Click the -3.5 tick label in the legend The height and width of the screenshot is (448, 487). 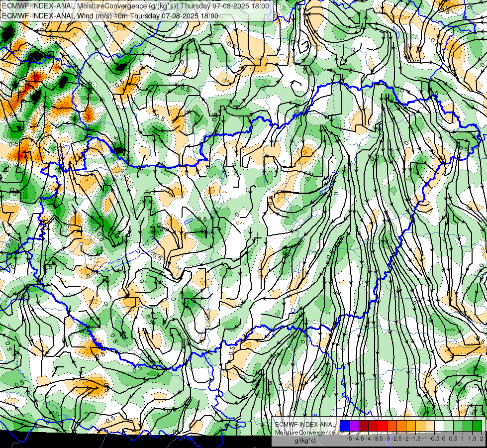(x=378, y=439)
